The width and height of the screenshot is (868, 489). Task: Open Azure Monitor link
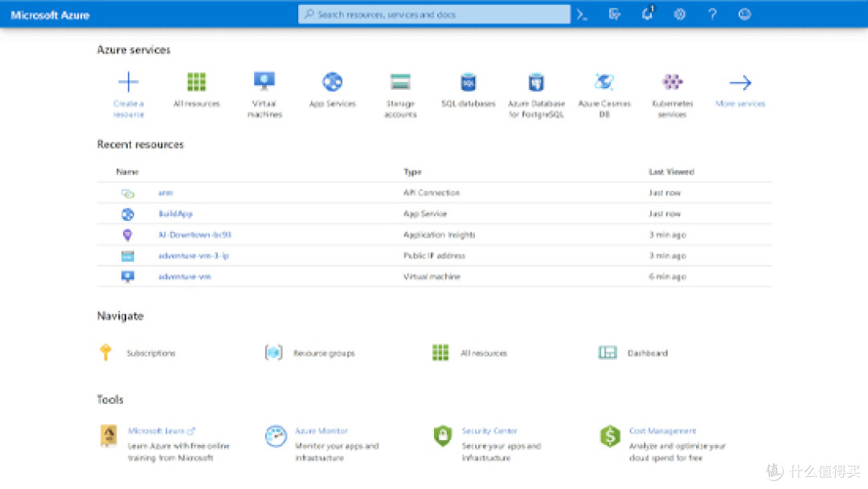click(x=321, y=431)
